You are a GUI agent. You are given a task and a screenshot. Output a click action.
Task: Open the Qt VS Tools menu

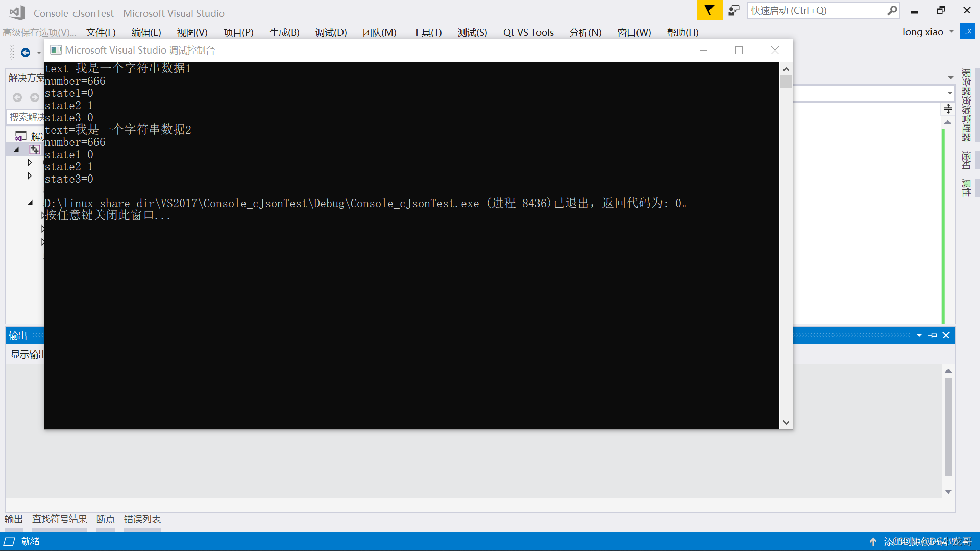coord(528,32)
